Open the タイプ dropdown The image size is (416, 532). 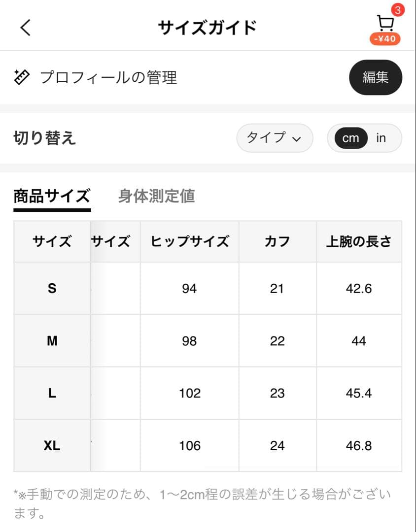click(x=275, y=138)
